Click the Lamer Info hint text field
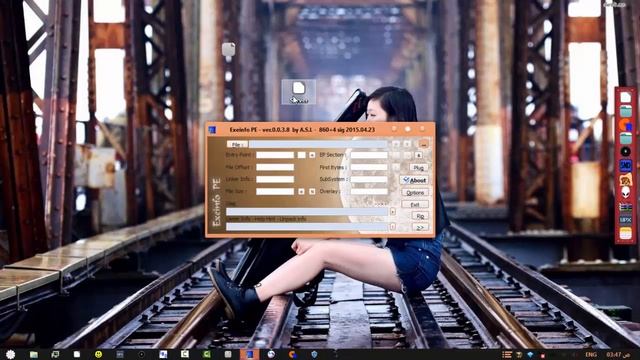Image resolution: width=640 pixels, height=360 pixels. point(307,227)
